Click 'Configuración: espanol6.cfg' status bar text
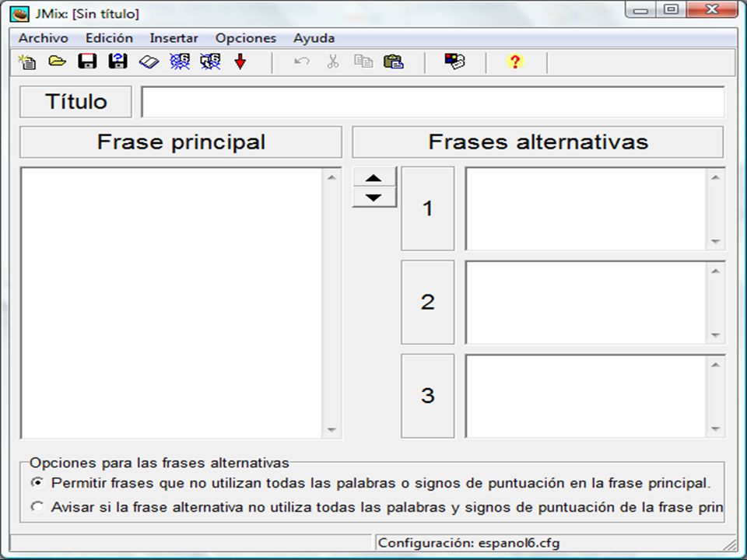Screen dimensions: 747x560 tap(468, 543)
